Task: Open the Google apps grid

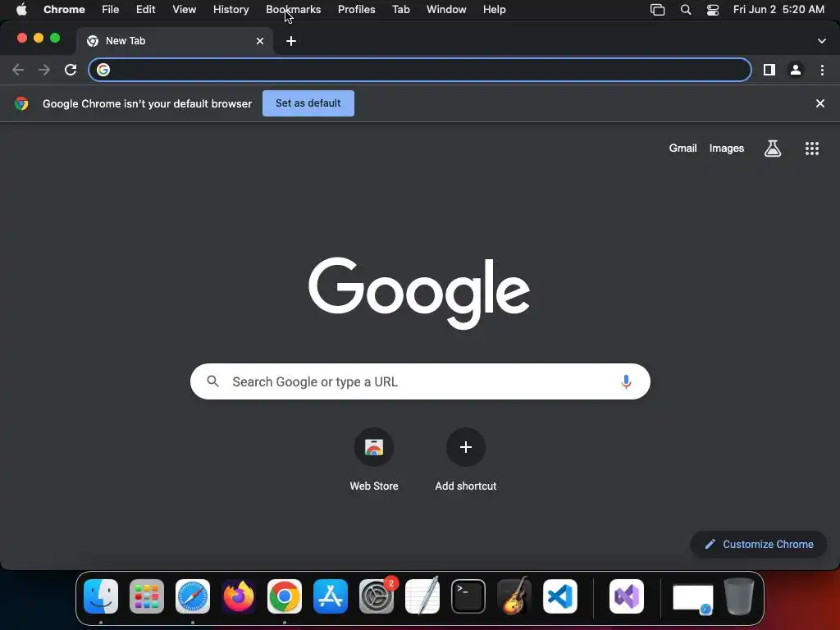Action: coord(812,148)
